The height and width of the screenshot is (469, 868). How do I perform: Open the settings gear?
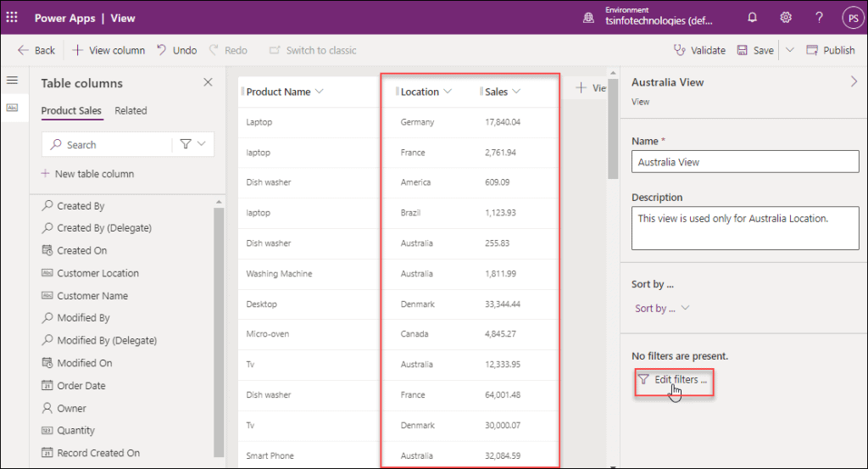coord(786,18)
